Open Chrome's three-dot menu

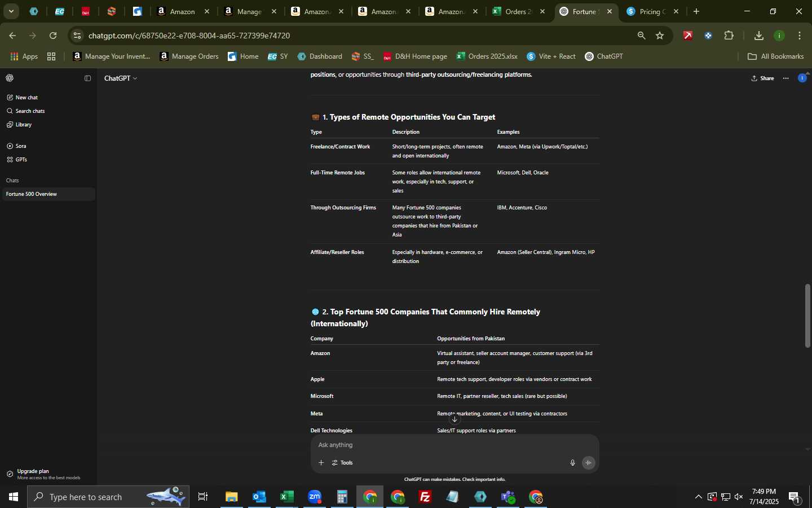tap(800, 36)
